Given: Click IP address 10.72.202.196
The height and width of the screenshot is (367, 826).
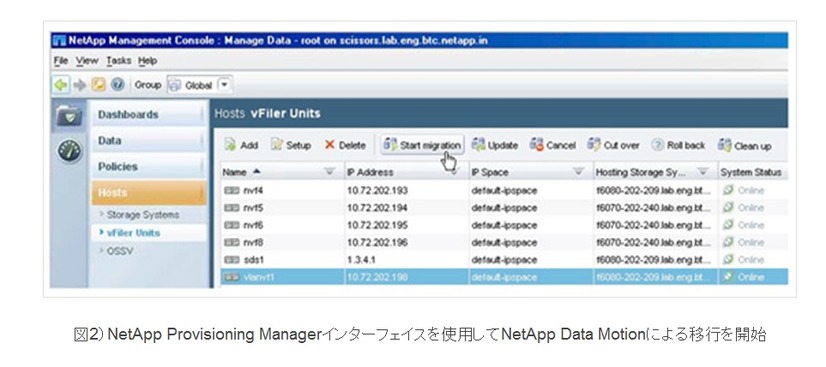Looking at the screenshot, I should tap(377, 242).
